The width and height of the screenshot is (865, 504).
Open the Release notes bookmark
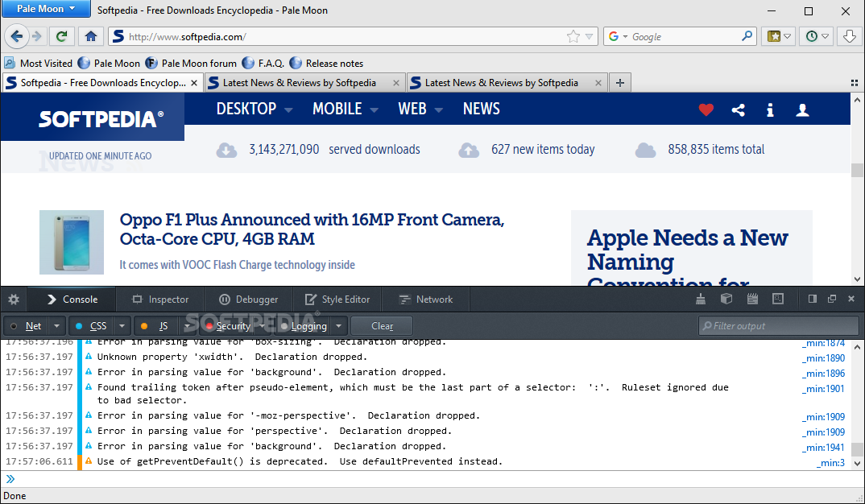point(326,64)
